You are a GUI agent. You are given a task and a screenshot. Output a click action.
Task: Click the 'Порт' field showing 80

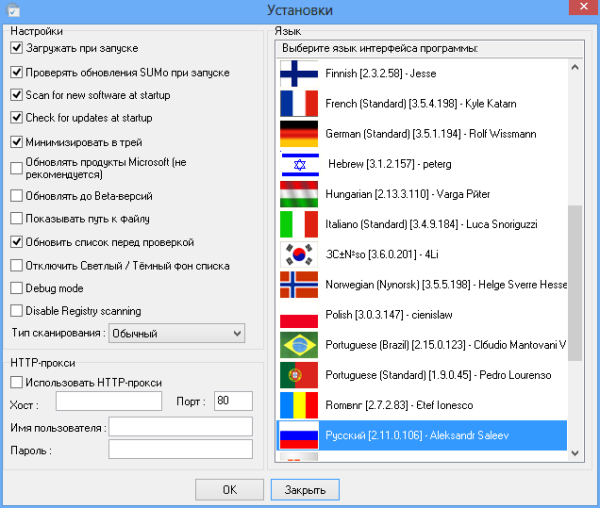233,401
